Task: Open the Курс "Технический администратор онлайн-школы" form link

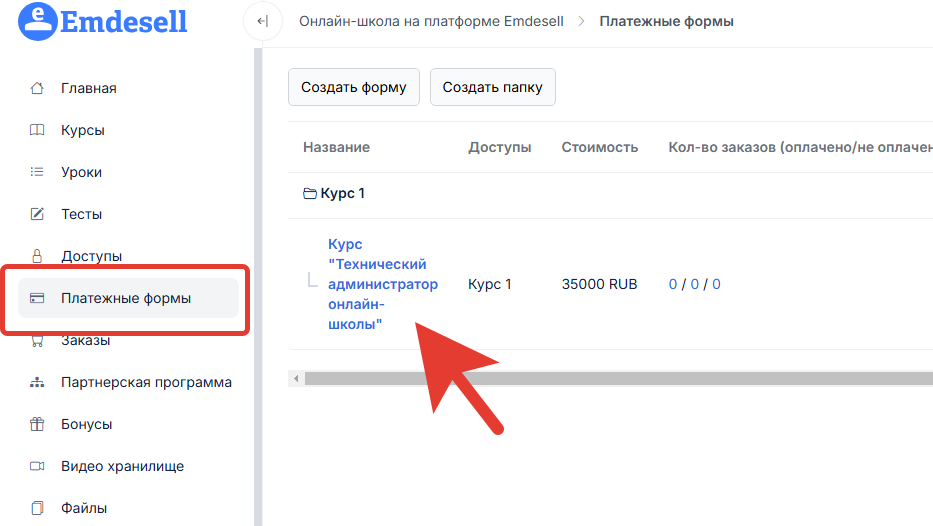Action: point(383,284)
